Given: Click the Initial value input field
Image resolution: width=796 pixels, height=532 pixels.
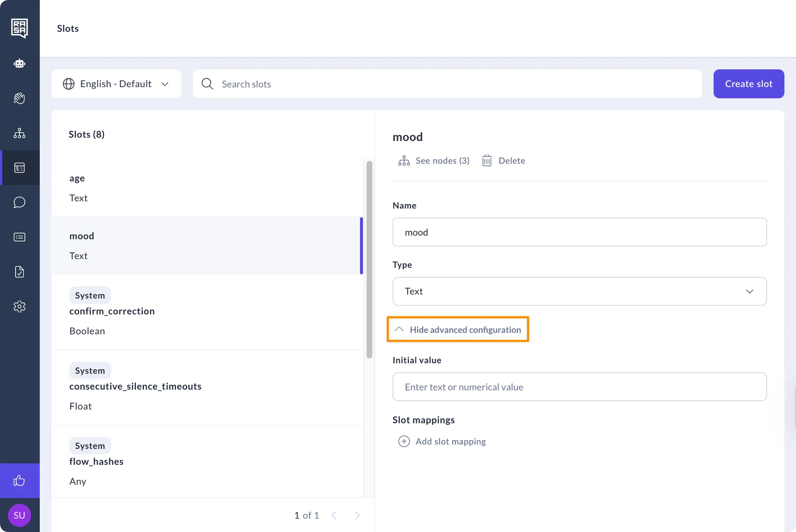Looking at the screenshot, I should pyautogui.click(x=579, y=387).
